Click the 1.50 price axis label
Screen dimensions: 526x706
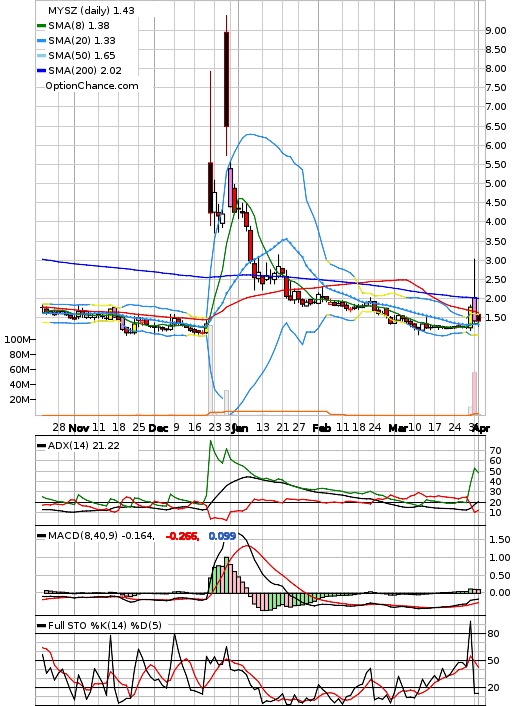pos(495,318)
